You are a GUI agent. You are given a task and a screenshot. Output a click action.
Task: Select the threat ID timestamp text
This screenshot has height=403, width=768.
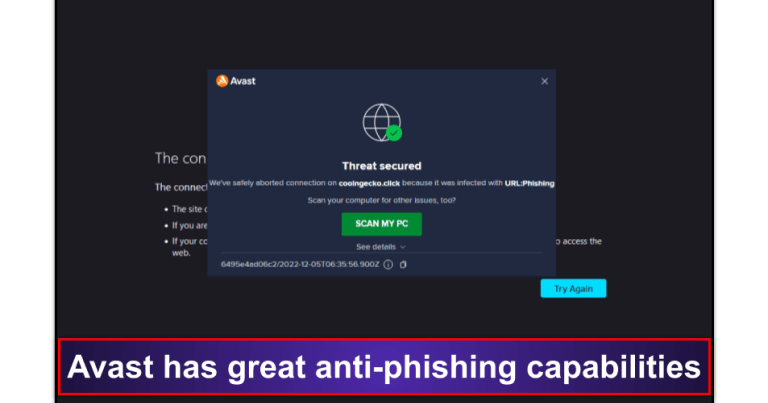click(x=300, y=264)
